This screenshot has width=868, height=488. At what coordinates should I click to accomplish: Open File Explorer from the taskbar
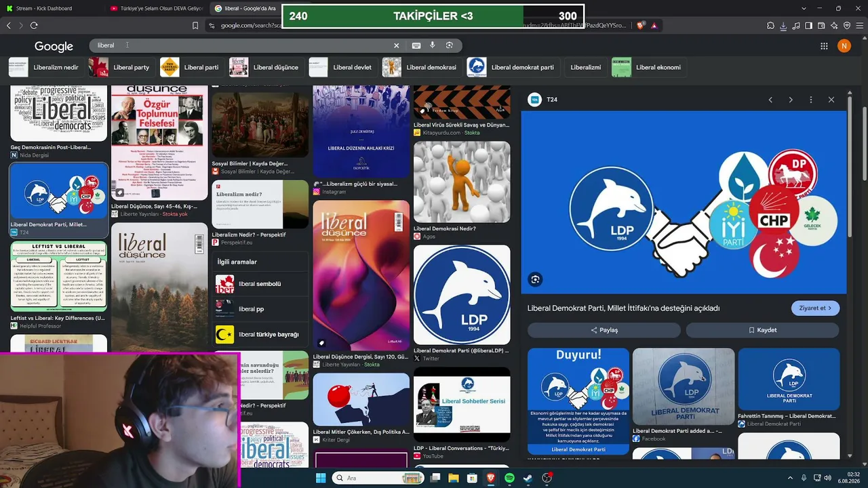point(454,478)
